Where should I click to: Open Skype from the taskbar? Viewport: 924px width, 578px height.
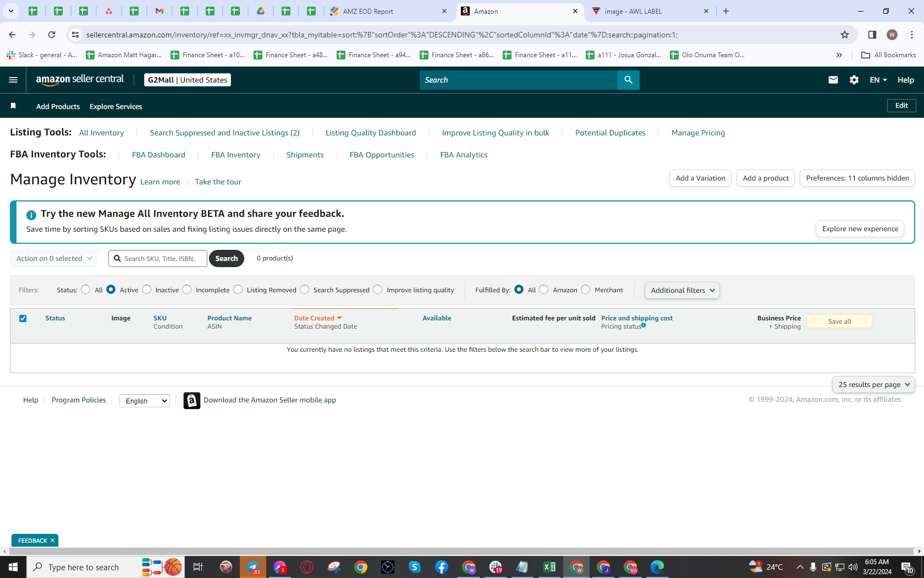click(415, 567)
